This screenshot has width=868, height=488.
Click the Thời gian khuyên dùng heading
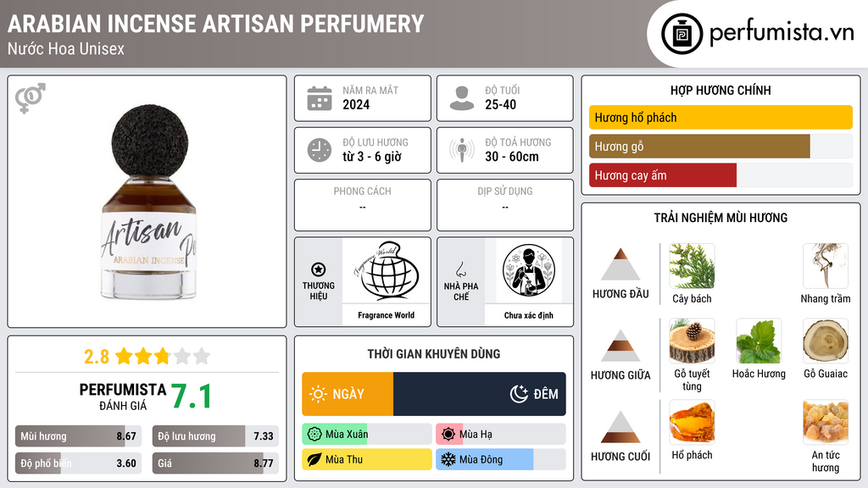(x=434, y=354)
